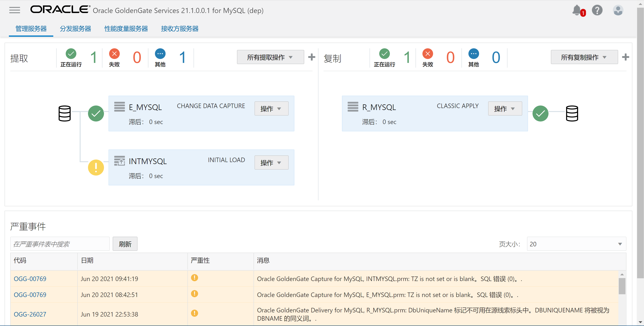Image resolution: width=644 pixels, height=326 pixels.
Task: Open the 操作 dropdown for R_MYSQL
Action: 505,109
